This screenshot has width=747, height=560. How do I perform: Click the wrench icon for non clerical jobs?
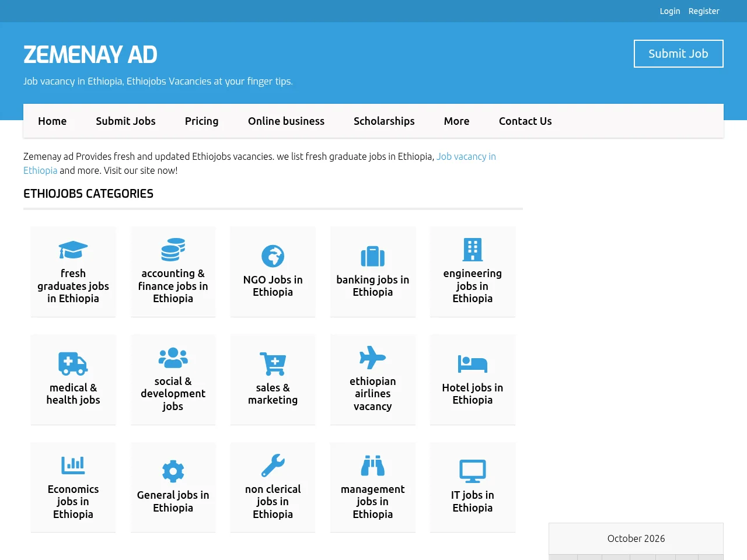pyautogui.click(x=273, y=465)
